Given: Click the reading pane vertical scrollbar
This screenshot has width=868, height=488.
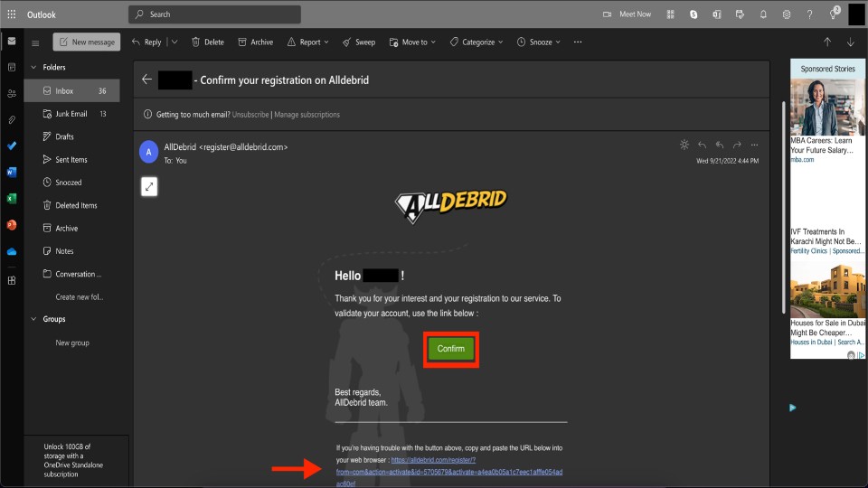Looking at the screenshot, I should (x=783, y=208).
